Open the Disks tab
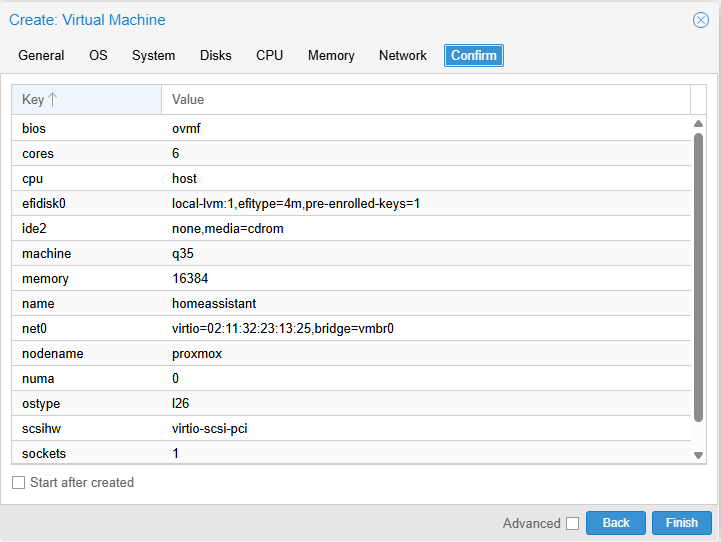Screen dimensions: 721x542 tap(215, 56)
